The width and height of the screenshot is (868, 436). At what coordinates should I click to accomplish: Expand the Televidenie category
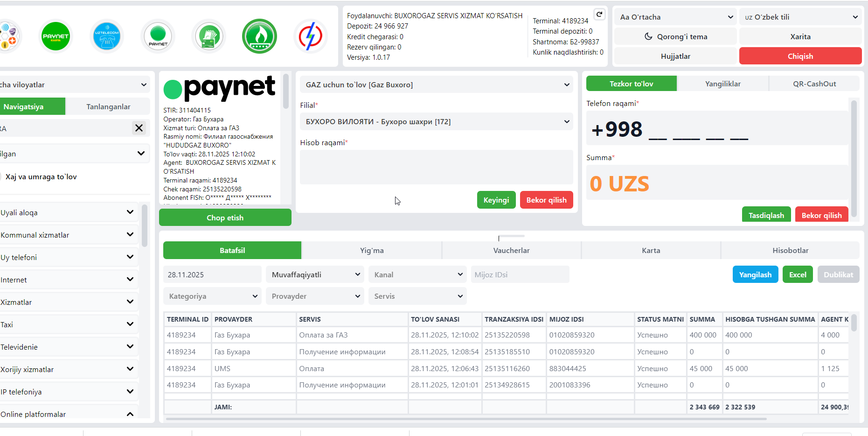(69, 347)
